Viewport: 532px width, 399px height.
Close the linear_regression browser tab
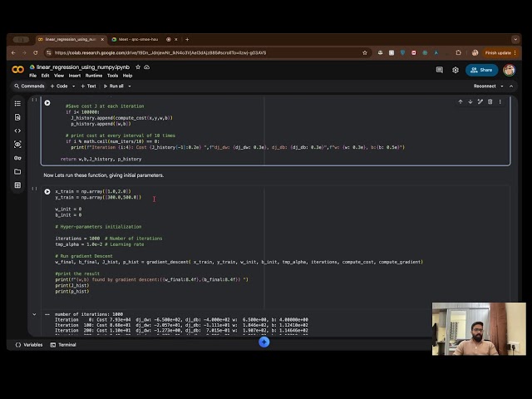(x=102, y=39)
